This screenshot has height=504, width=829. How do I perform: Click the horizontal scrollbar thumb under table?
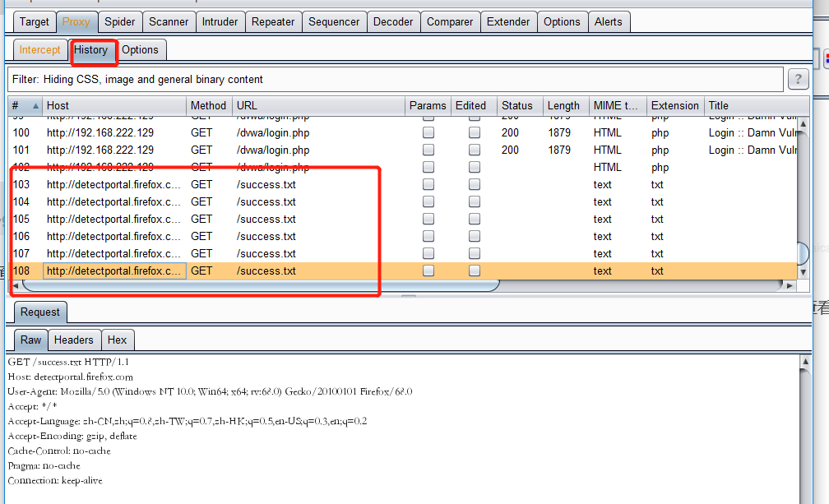tap(262, 286)
